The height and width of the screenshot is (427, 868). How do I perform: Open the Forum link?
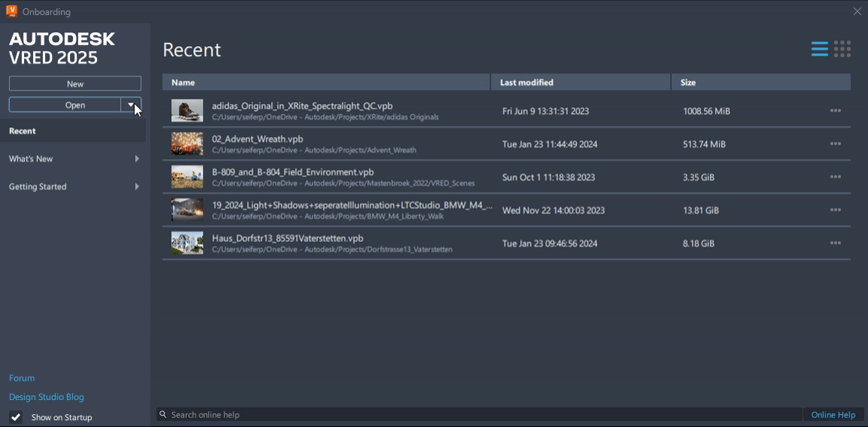tap(22, 378)
